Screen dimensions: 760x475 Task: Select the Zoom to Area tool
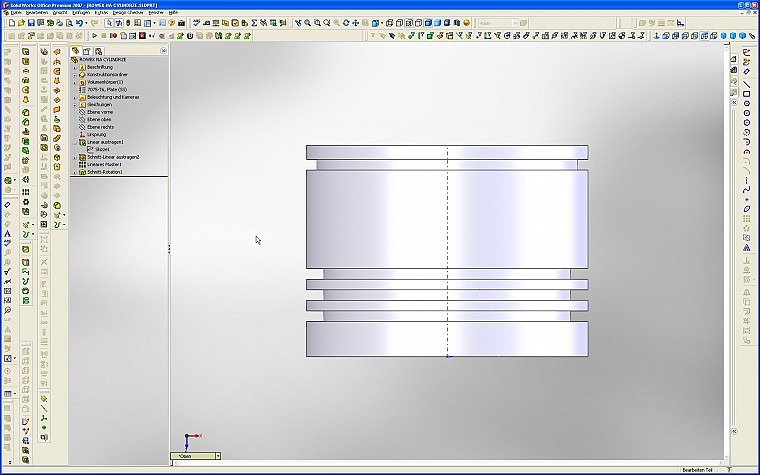317,23
